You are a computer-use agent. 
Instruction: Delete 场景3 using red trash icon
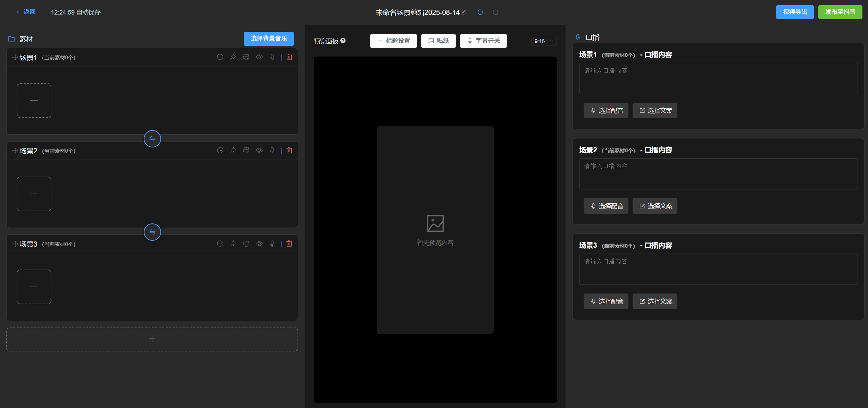coord(289,244)
